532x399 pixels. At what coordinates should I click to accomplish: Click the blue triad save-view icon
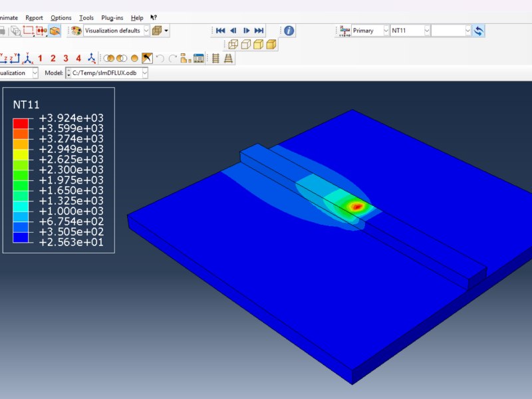click(92, 59)
